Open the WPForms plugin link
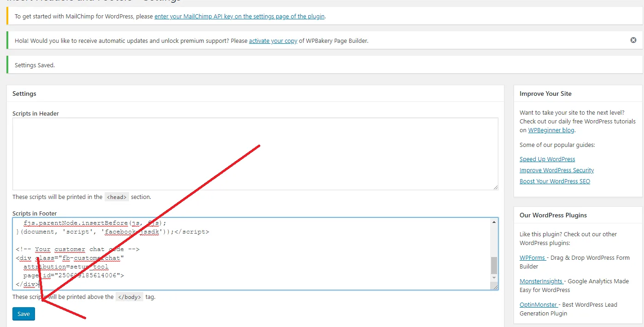 click(x=533, y=257)
